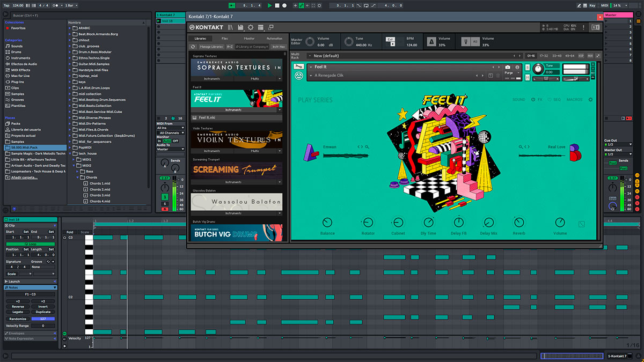
Task: Toggle the MIDI map mode switch
Action: point(604,5)
